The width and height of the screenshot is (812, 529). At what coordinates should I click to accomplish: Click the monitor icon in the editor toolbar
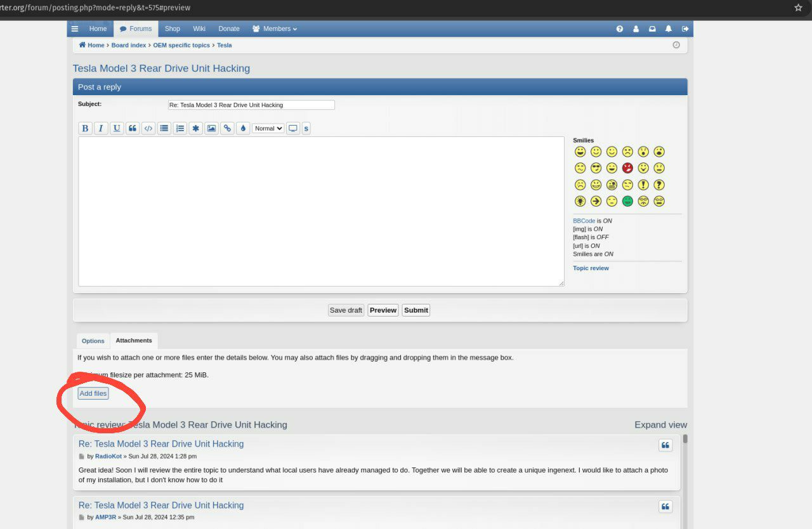(293, 128)
